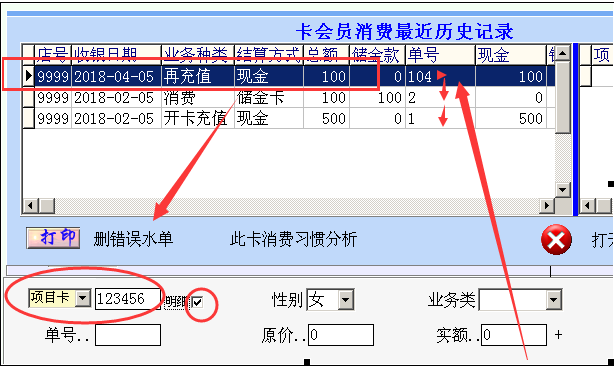This screenshot has width=614, height=367.
Task: Click the 收银日期 column header
Action: [x=116, y=55]
